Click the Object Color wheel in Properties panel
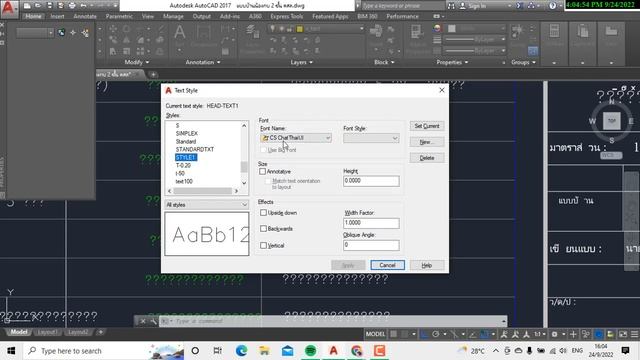The width and height of the screenshot is (640, 360). [x=437, y=29]
